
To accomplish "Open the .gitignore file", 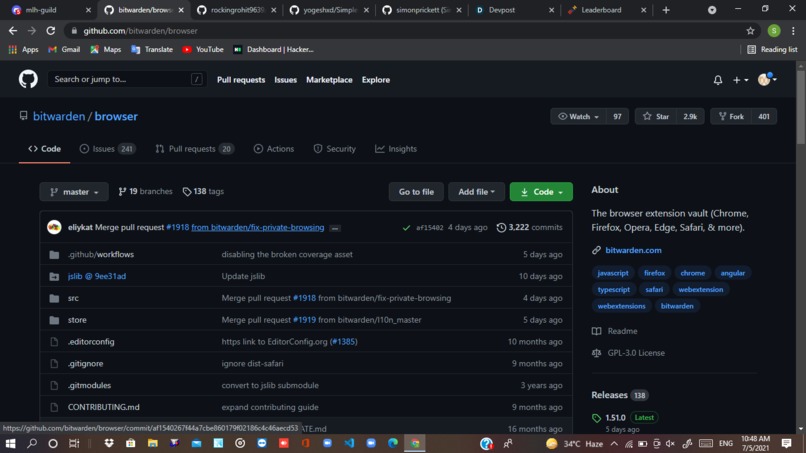I will 85,364.
